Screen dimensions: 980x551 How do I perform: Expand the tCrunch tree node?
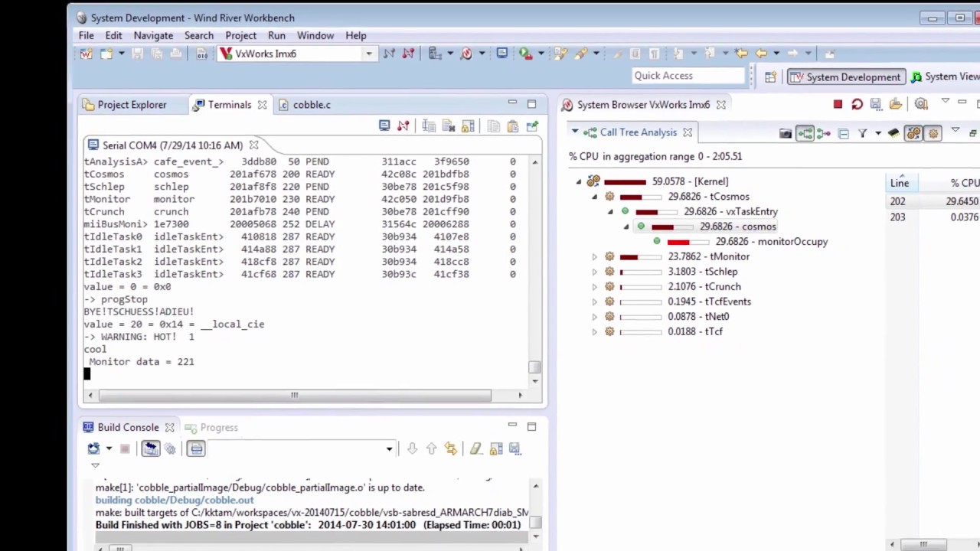pyautogui.click(x=594, y=286)
